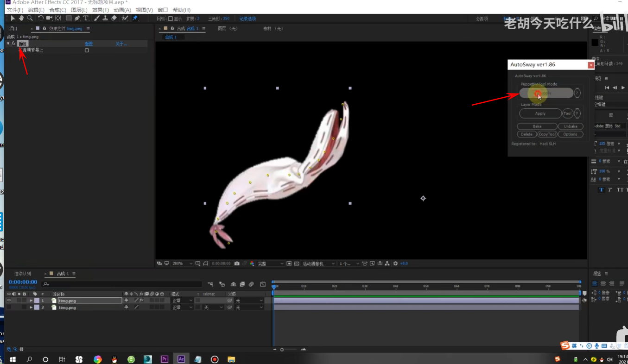Hide layer 1 timg.png with eye toggle
Screen dimensions: 628x364
[8, 301]
